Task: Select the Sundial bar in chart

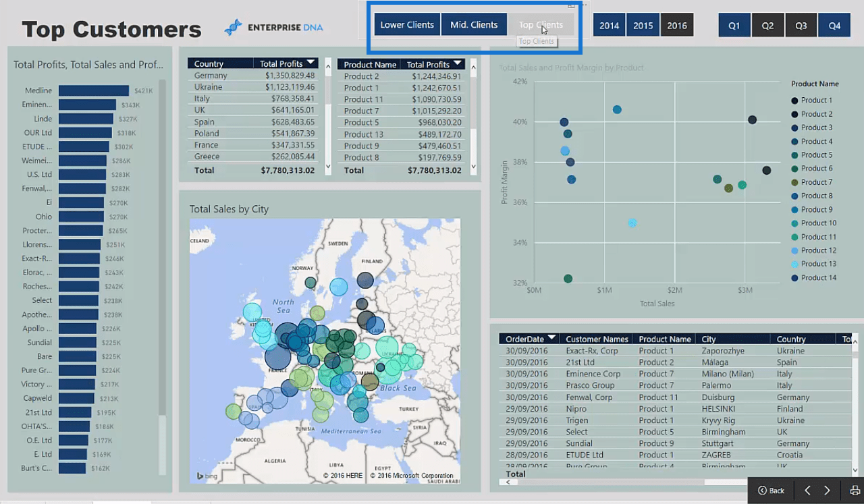Action: [79, 343]
